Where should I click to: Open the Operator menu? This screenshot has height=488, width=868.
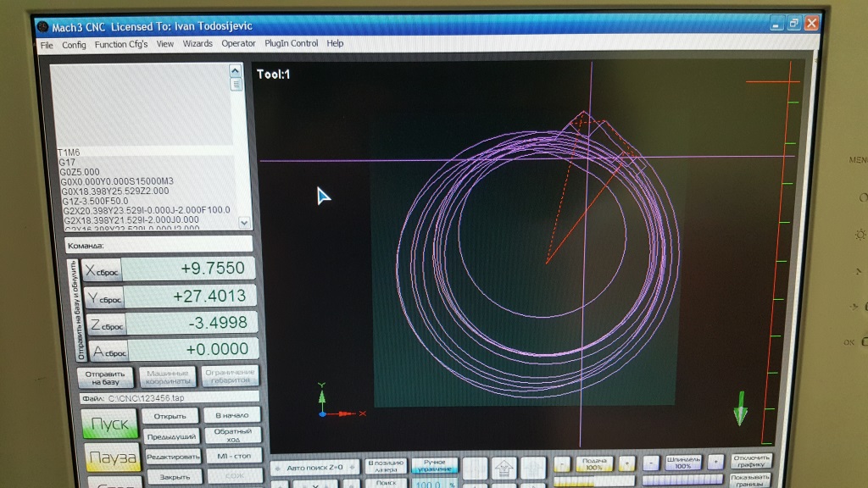pos(238,43)
